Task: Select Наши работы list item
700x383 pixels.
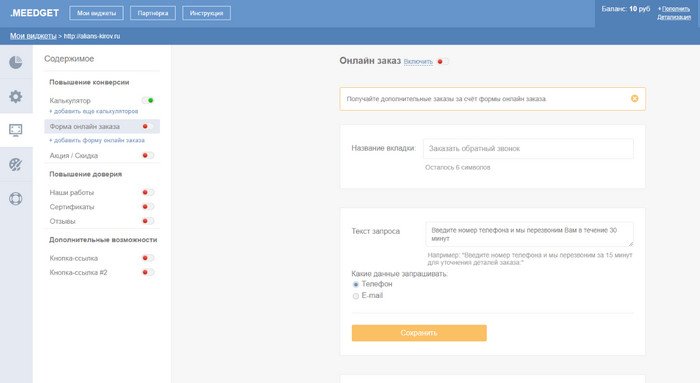Action: [71, 192]
